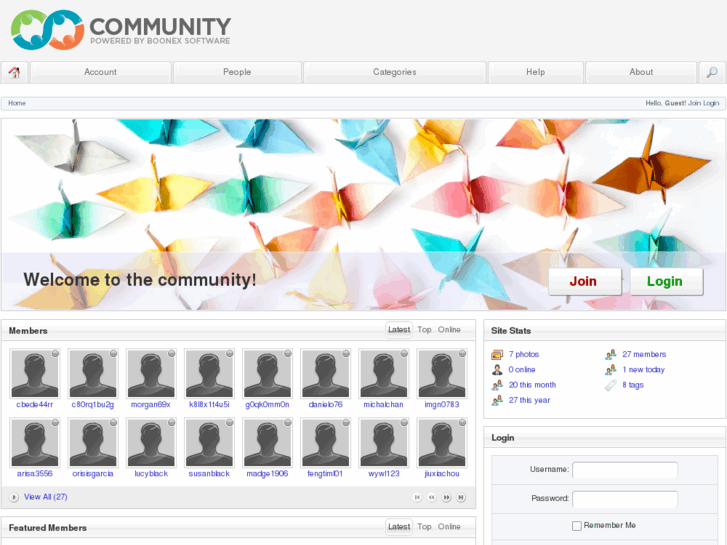Open the 1 new today link
This screenshot has height=545, width=727.
644,370
